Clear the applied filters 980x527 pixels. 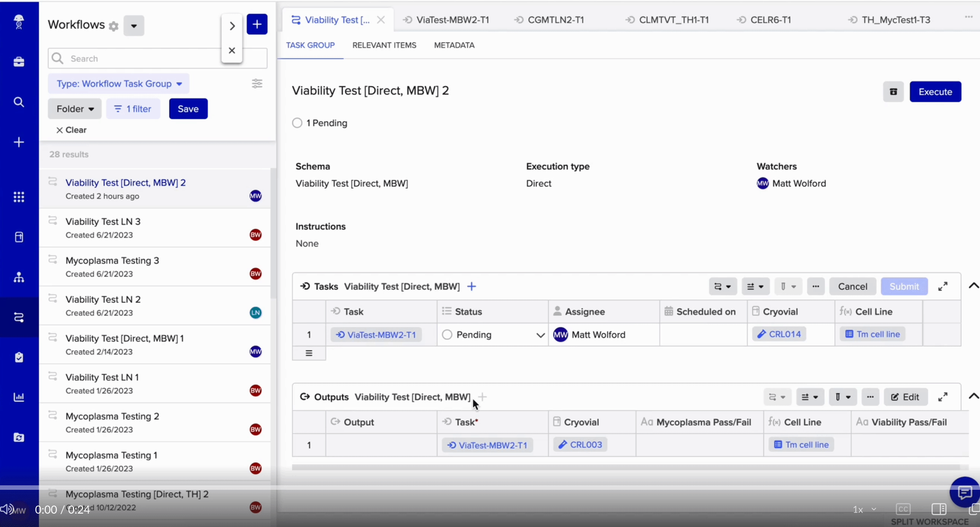pyautogui.click(x=71, y=130)
